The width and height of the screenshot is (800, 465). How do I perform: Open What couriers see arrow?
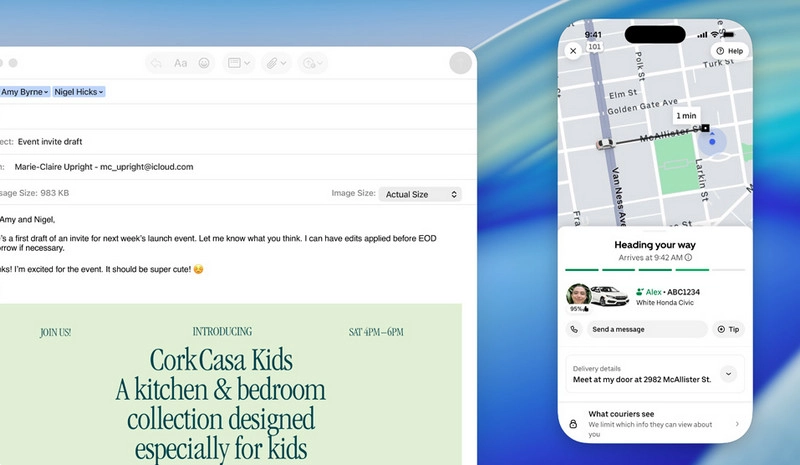pyautogui.click(x=737, y=424)
